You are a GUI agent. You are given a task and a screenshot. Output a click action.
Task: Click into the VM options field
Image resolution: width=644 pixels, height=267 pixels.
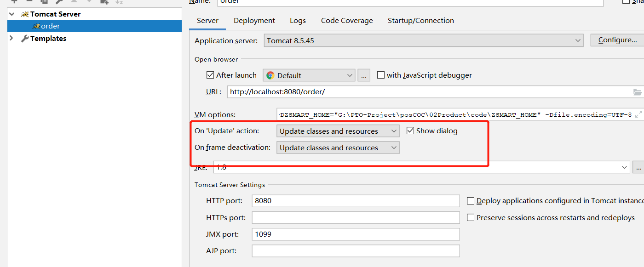[460, 114]
